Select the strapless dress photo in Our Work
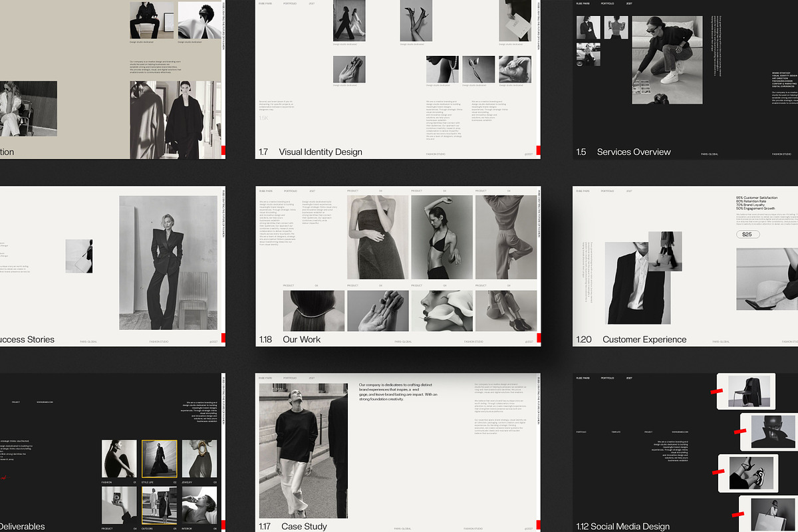Viewport: 798px width, 532px height. (378, 237)
